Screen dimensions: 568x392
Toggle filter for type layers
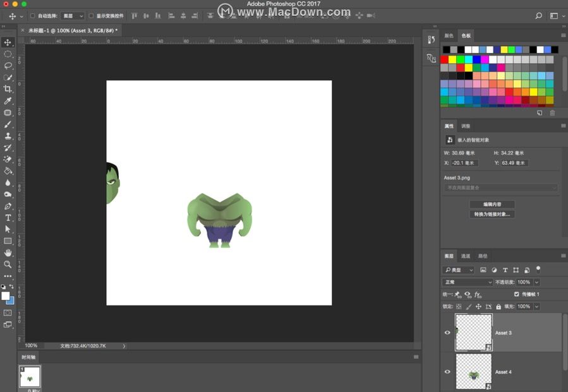(x=505, y=270)
